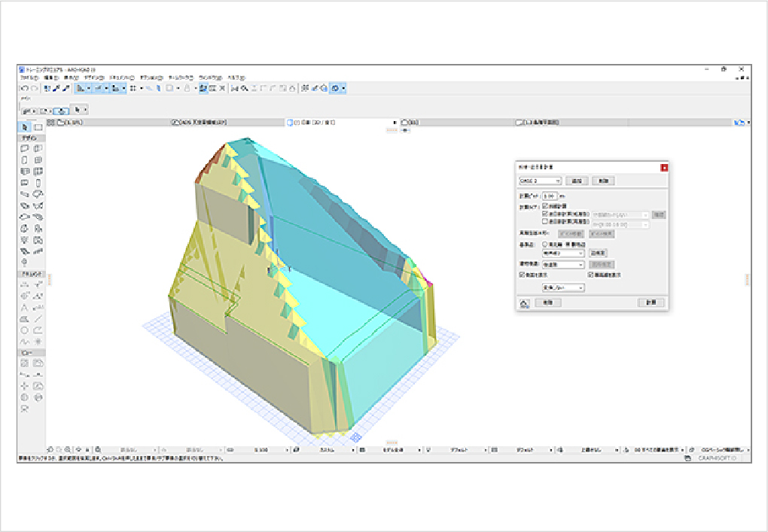768x532 pixels.
Task: Toggle the bottom-left display checkbox in the dialog
Action: pyautogui.click(x=522, y=275)
